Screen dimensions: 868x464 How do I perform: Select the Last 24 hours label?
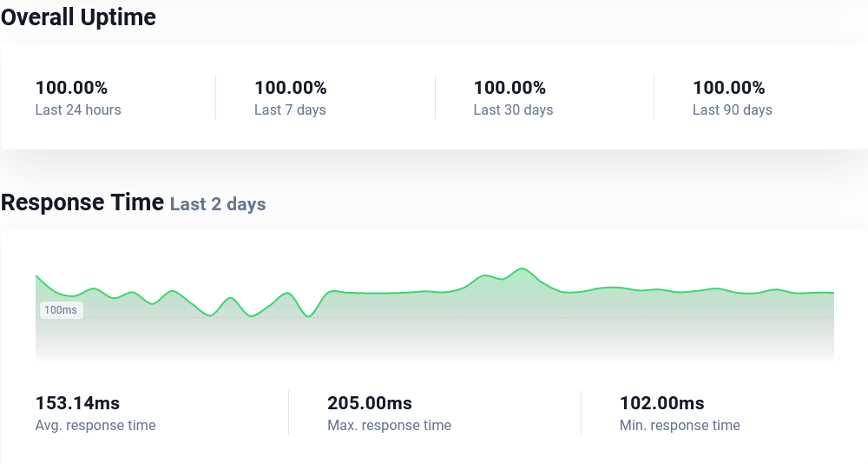pyautogui.click(x=78, y=110)
